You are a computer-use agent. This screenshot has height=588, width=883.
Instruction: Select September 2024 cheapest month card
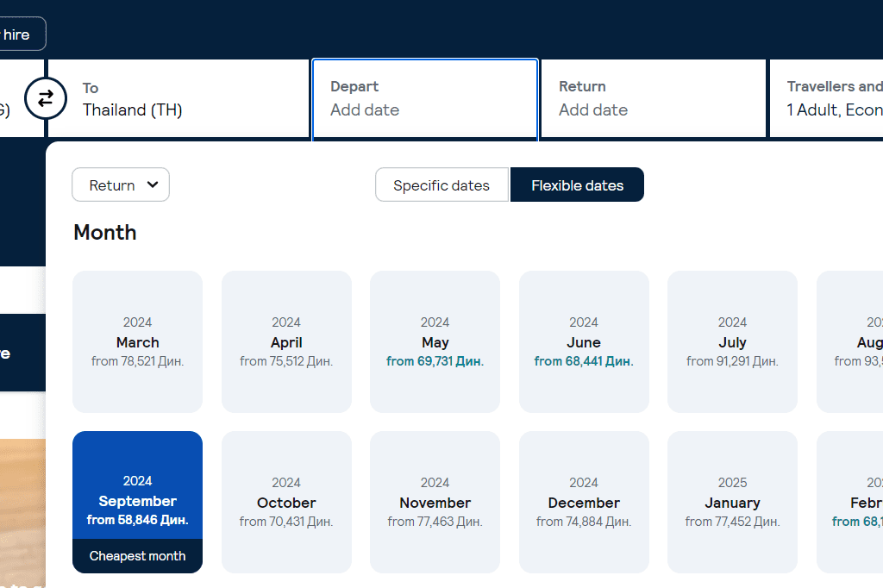coord(137,502)
